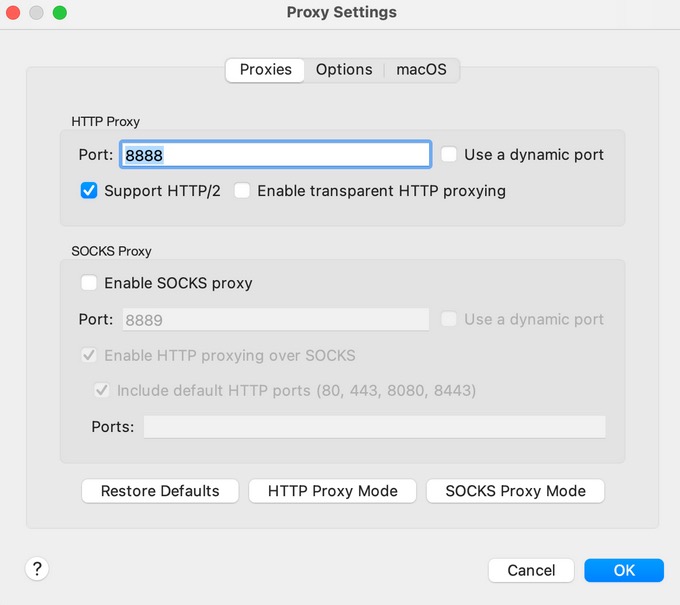The width and height of the screenshot is (680, 605).
Task: Click the SOCKS Ports text field
Action: (x=374, y=427)
